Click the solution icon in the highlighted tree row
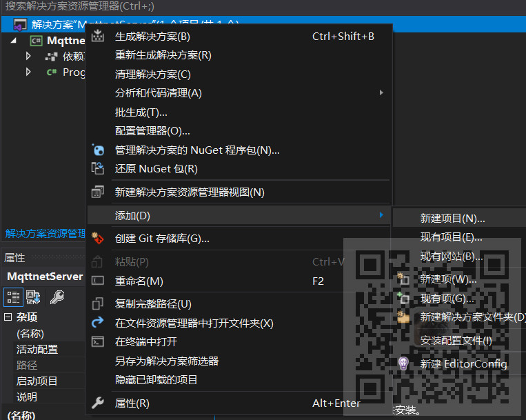 click(x=20, y=25)
